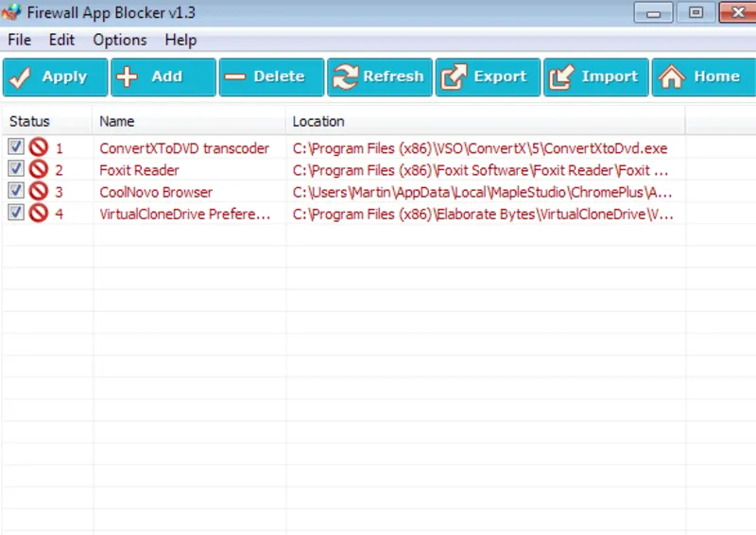Maximize the Firewall App Blocker window

pyautogui.click(x=696, y=12)
